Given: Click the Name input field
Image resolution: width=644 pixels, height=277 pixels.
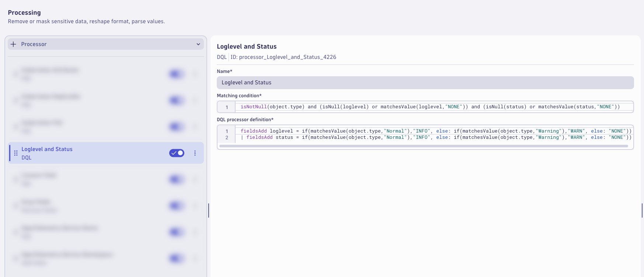Looking at the screenshot, I should click(x=425, y=83).
